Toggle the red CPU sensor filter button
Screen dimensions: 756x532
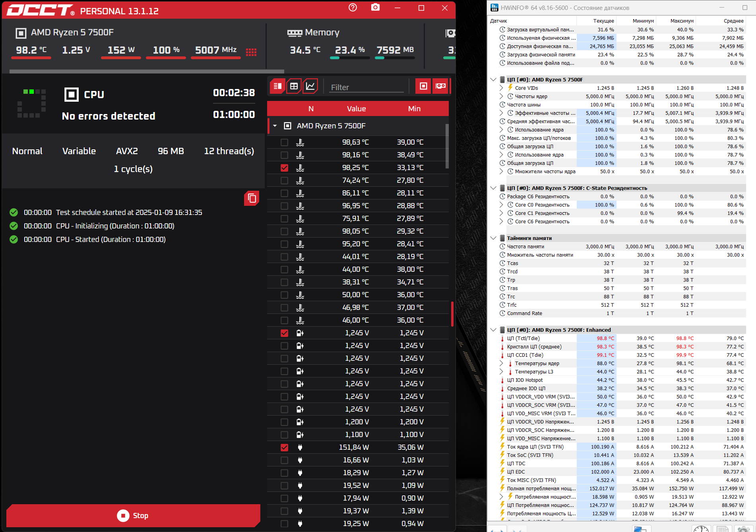coord(423,86)
